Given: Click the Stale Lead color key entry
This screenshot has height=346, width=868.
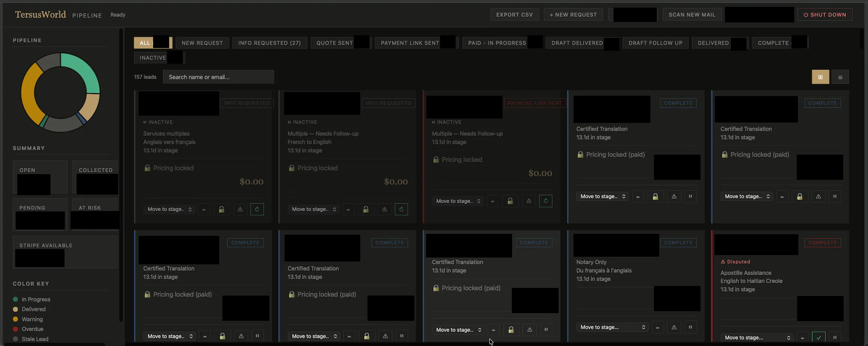Looking at the screenshot, I should click(31, 339).
